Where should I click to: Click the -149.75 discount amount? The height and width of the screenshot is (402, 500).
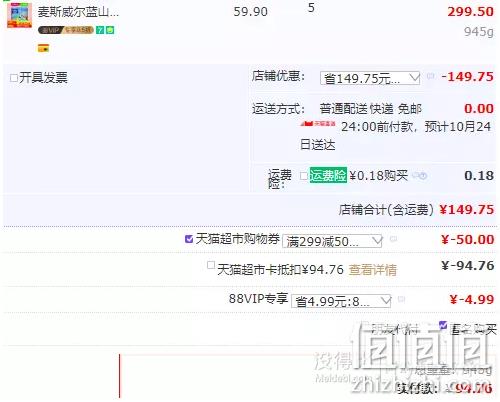tap(467, 77)
